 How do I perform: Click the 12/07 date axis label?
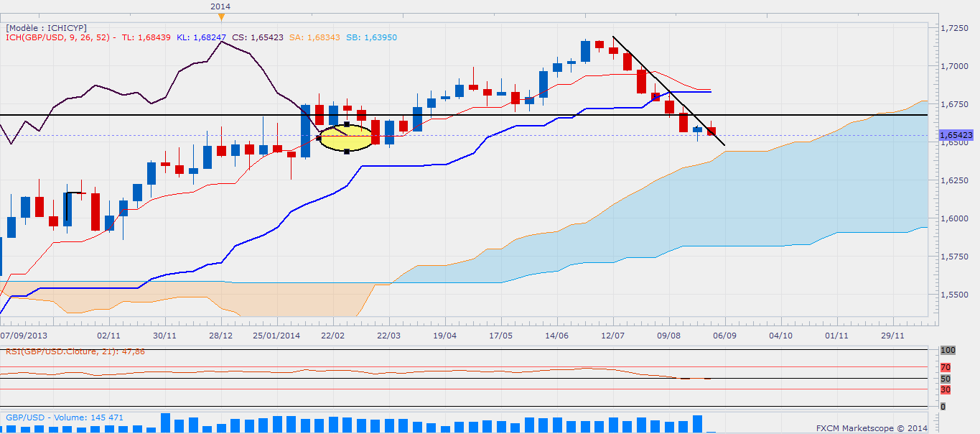pyautogui.click(x=612, y=336)
